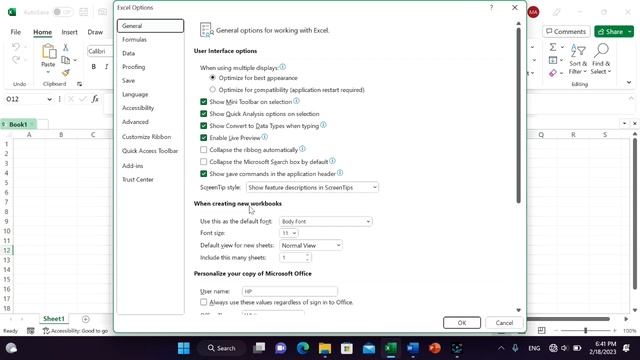The width and height of the screenshot is (640, 360).
Task: Click the Fill down icon in Editing
Action: [x=553, y=60]
